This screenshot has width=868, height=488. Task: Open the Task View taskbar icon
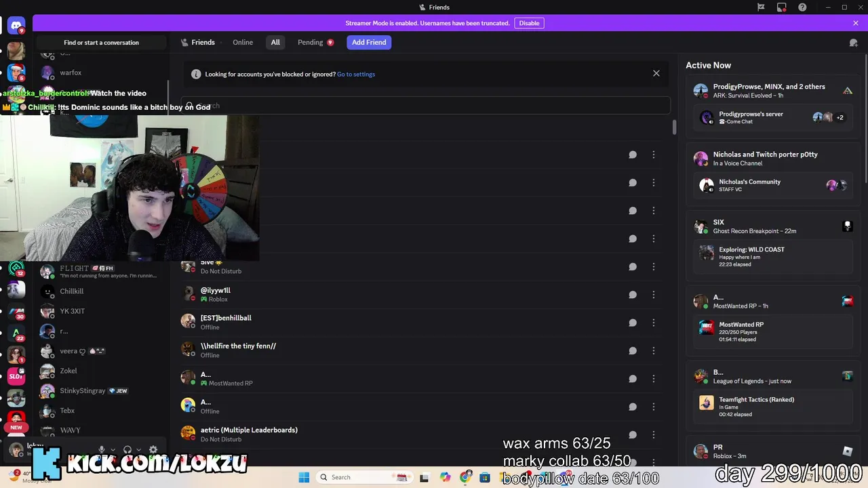coord(425,477)
